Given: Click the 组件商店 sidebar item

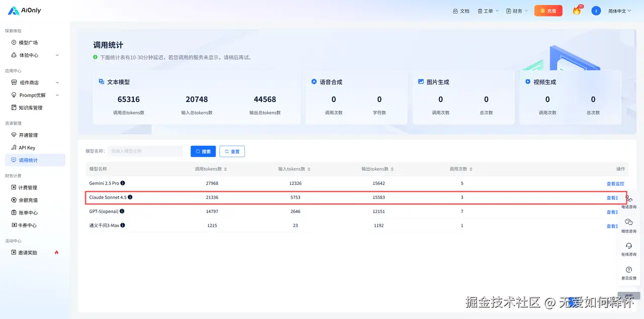Looking at the screenshot, I should click(35, 82).
